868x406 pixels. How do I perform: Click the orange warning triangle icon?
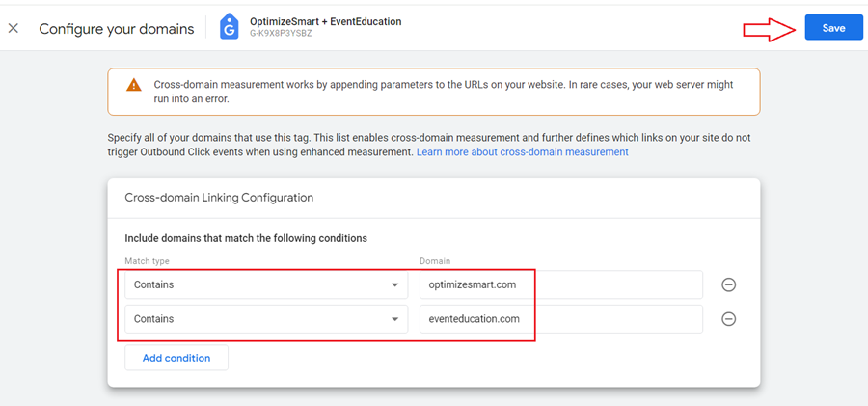tap(133, 85)
